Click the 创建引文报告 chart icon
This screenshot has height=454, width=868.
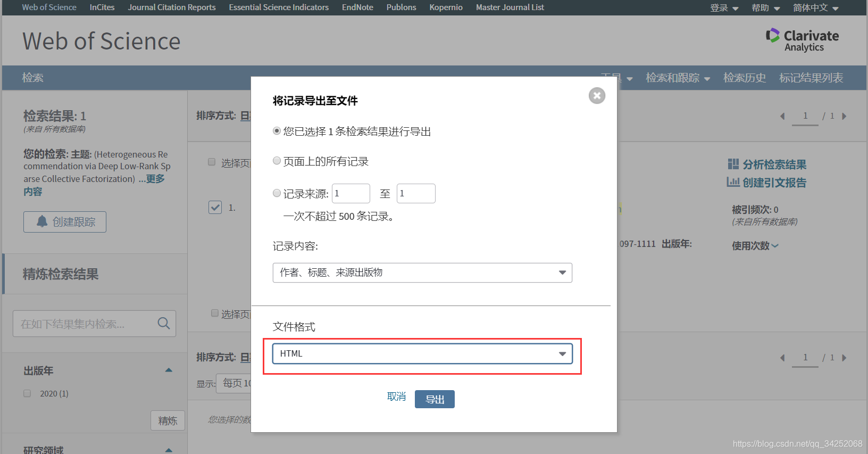pos(733,182)
